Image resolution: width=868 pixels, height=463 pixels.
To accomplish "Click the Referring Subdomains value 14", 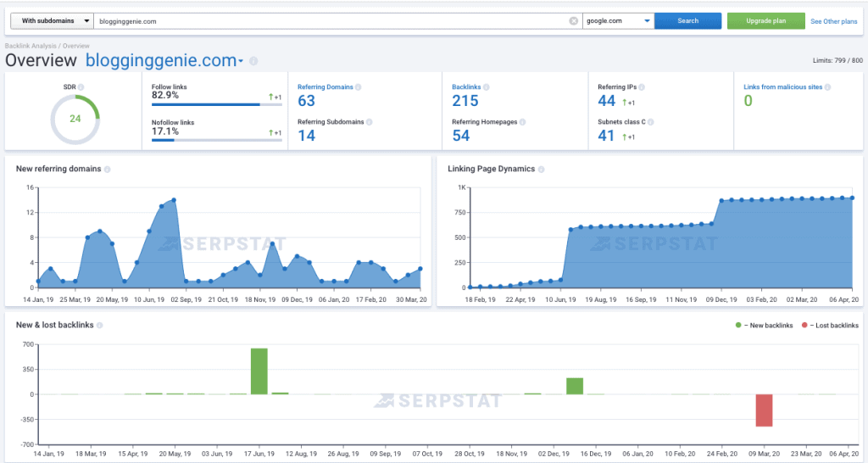I will [x=306, y=136].
